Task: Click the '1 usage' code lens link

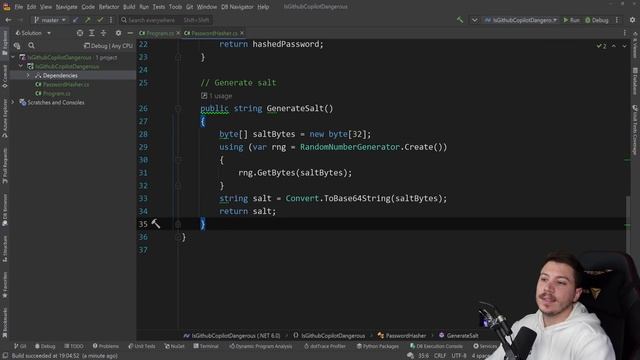Action: click(220, 96)
